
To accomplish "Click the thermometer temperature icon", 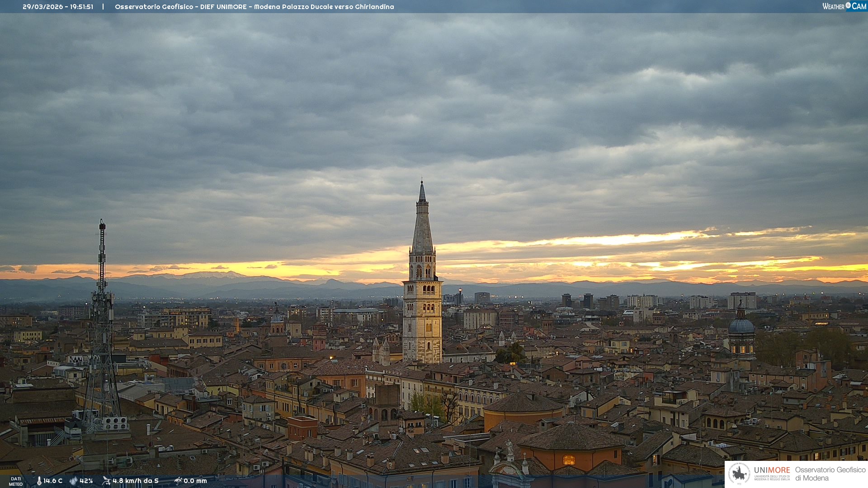I will coord(39,481).
